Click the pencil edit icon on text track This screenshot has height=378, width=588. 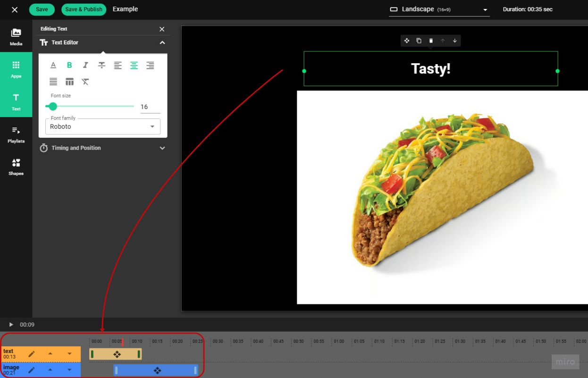pyautogui.click(x=32, y=354)
